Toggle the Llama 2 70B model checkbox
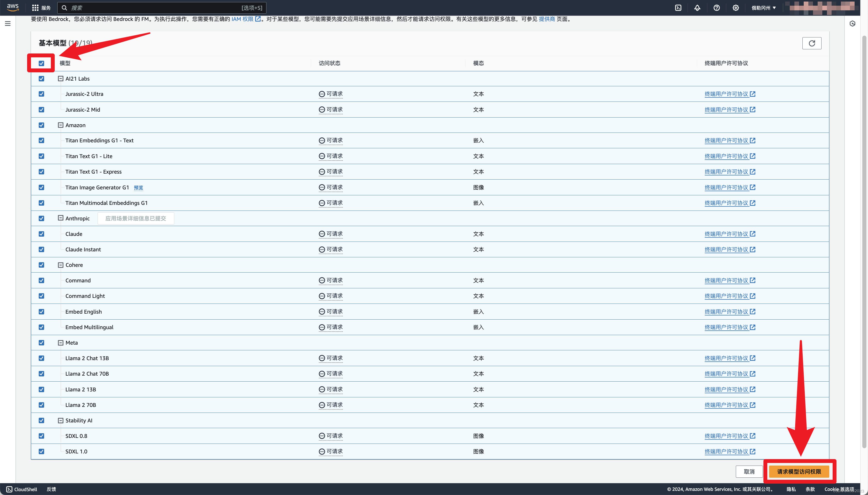868x495 pixels. (x=41, y=404)
